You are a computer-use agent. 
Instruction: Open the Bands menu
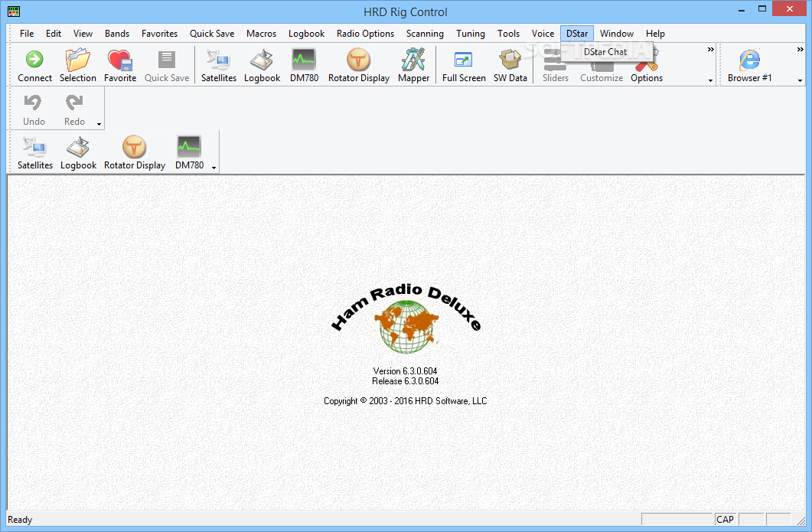coord(117,34)
